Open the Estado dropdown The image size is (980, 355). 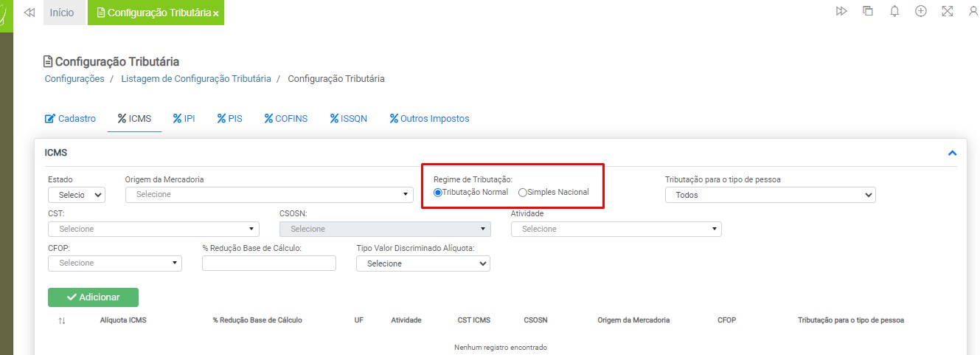(77, 195)
